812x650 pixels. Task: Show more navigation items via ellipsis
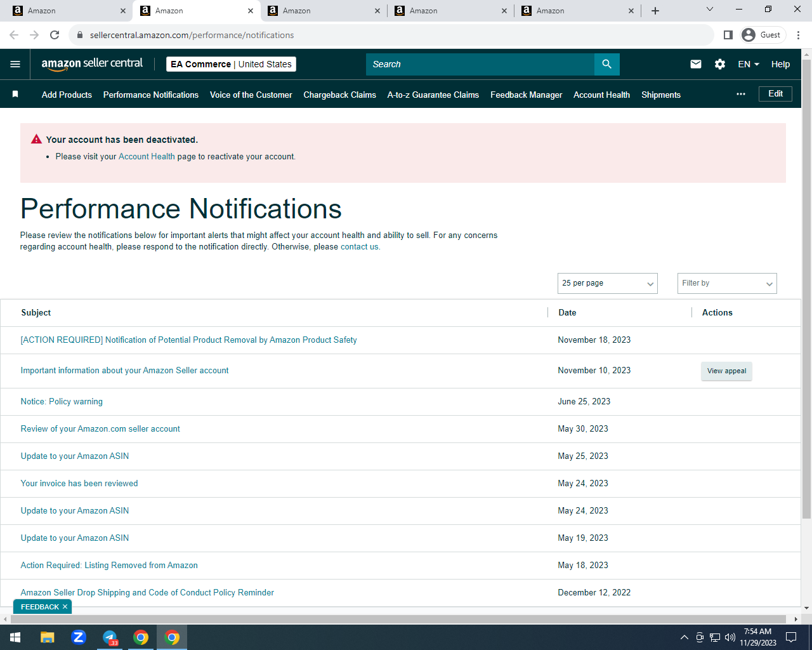coord(741,94)
